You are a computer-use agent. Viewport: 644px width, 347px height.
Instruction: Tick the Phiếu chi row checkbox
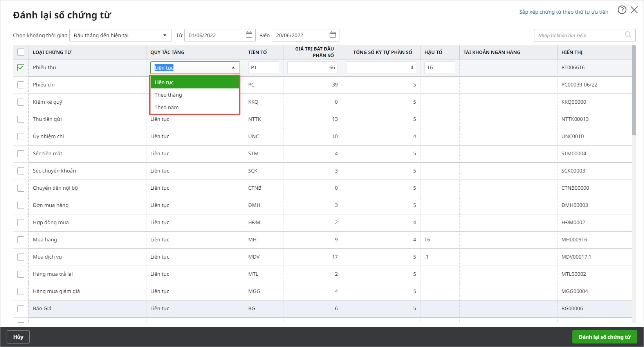(21, 85)
